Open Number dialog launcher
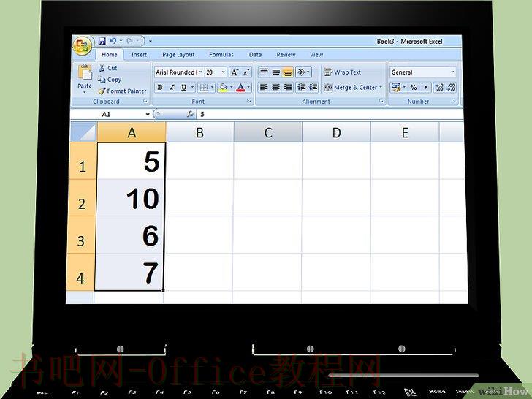This screenshot has height=399, width=532. 454,101
